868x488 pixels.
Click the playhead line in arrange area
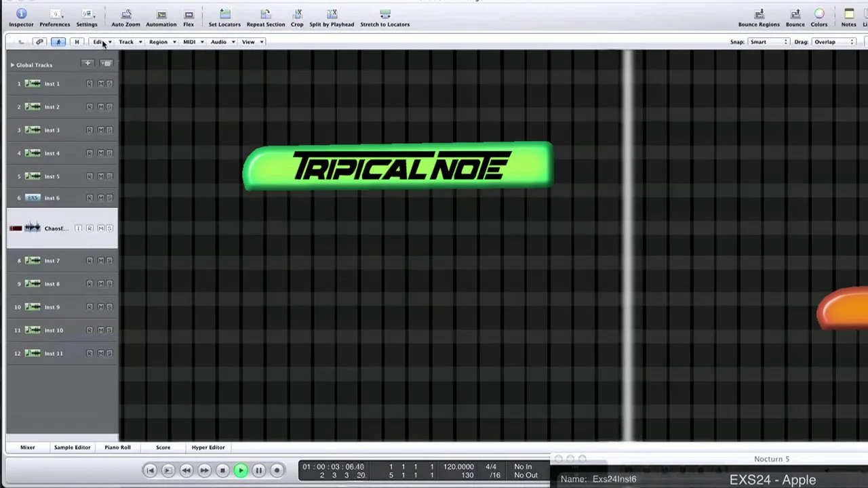pos(628,244)
